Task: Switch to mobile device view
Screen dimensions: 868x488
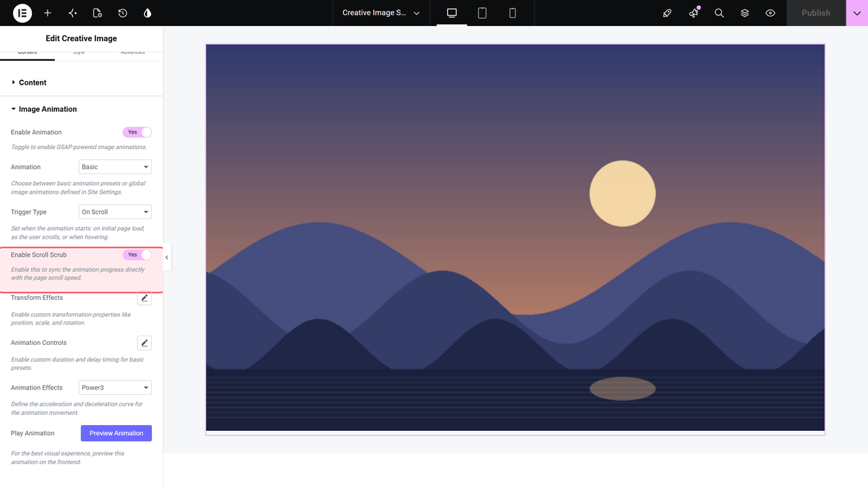Action: (513, 13)
